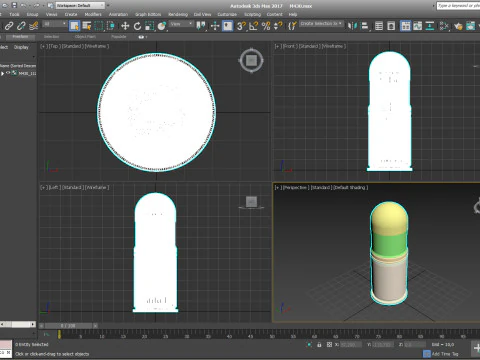Toggle Keyboard Shortcut Override button
Viewport: 480px width, 360px height.
pyautogui.click(x=228, y=26)
